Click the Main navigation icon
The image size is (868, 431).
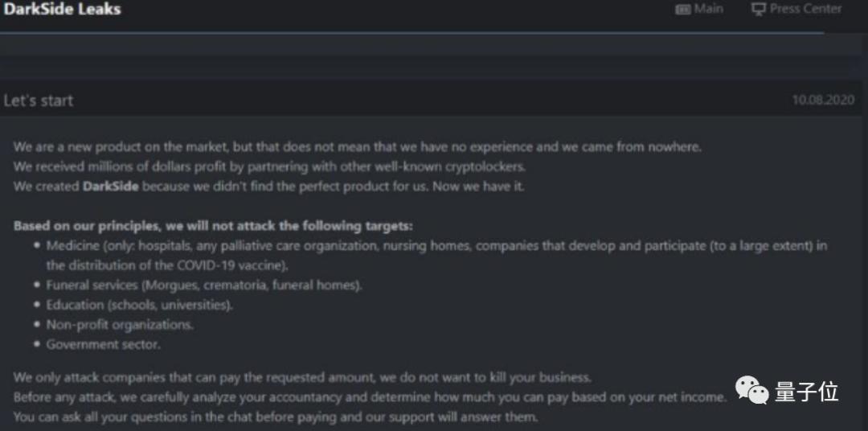pos(682,10)
